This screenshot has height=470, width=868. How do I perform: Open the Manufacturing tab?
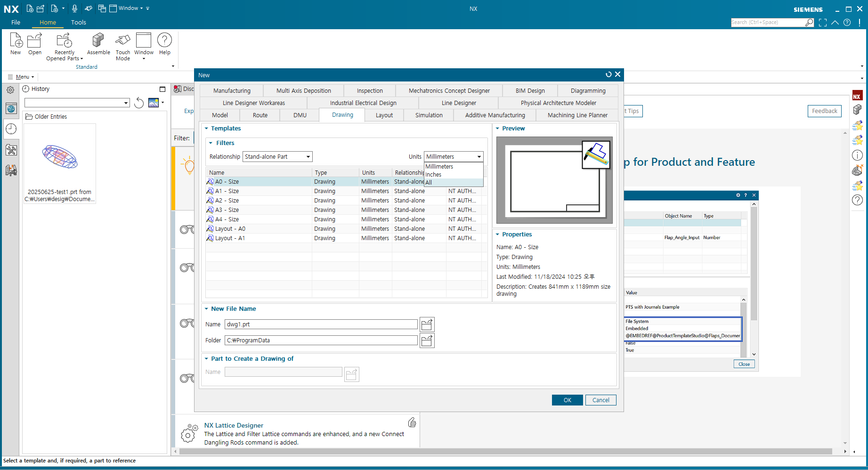click(232, 91)
